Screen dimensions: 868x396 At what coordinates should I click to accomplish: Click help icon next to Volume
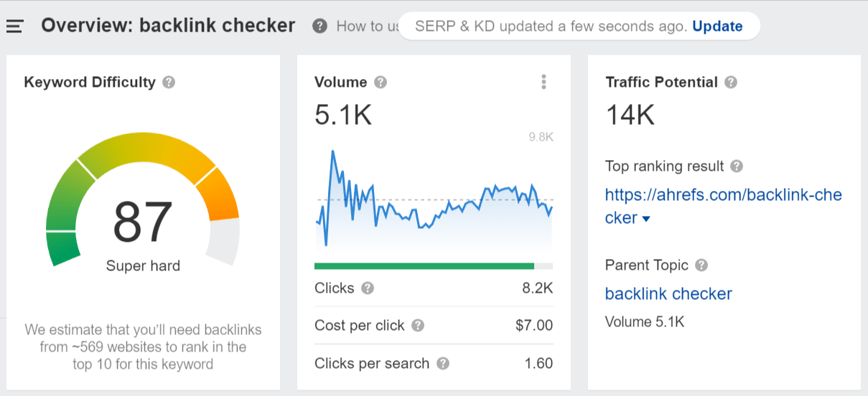[x=381, y=82]
